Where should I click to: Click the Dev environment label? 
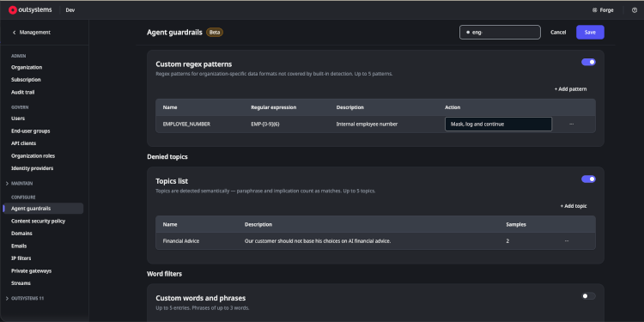[70, 10]
